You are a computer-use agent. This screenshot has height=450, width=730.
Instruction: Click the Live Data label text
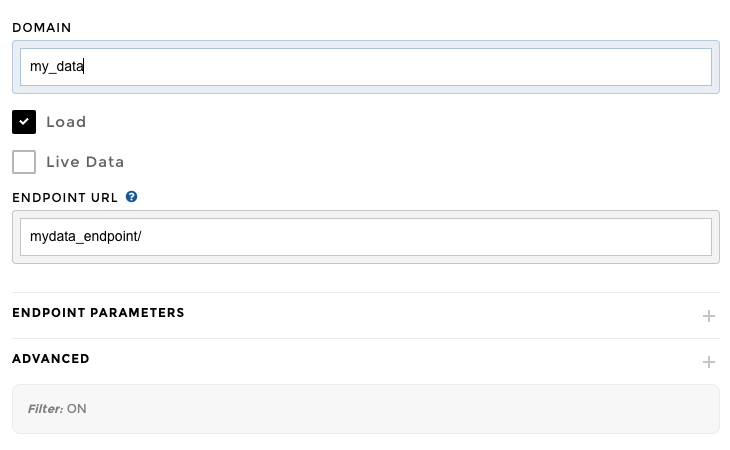(85, 162)
